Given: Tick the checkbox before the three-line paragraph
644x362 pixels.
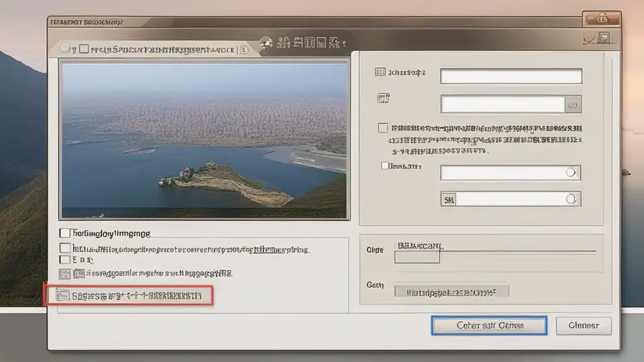Looking at the screenshot, I should point(383,128).
